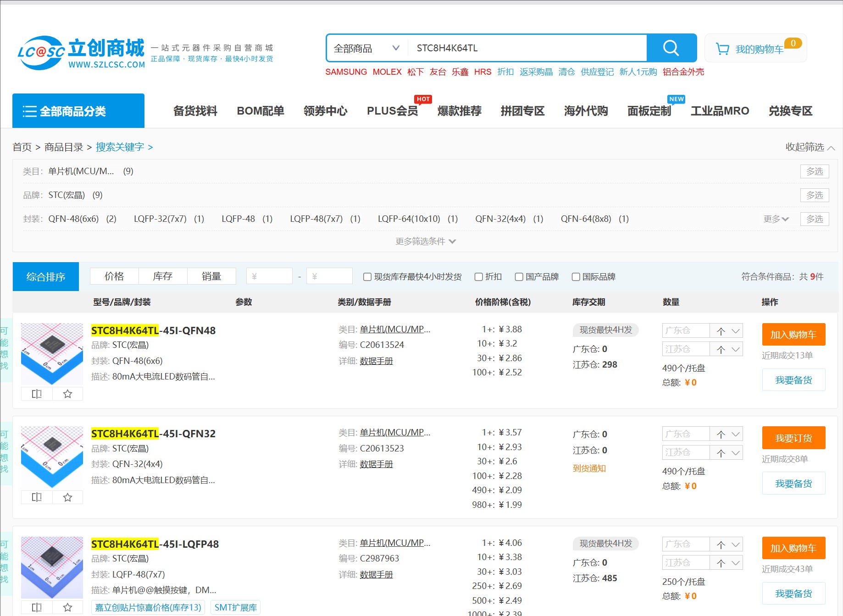Open 数据手册 for C20613524

(376, 361)
